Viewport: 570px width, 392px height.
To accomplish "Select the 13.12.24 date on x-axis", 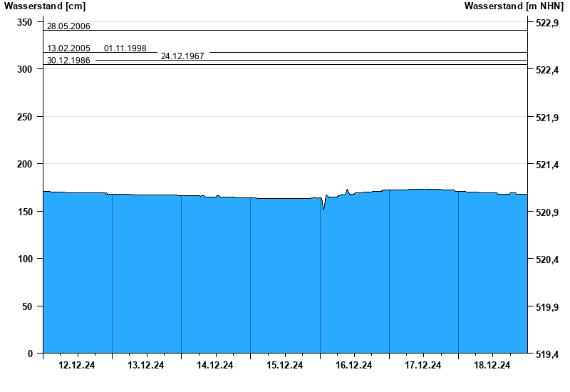I will click(x=146, y=366).
